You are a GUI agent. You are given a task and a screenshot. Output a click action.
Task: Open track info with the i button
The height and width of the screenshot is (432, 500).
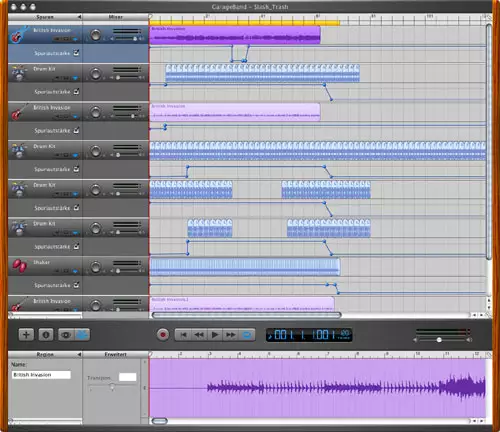[46, 334]
